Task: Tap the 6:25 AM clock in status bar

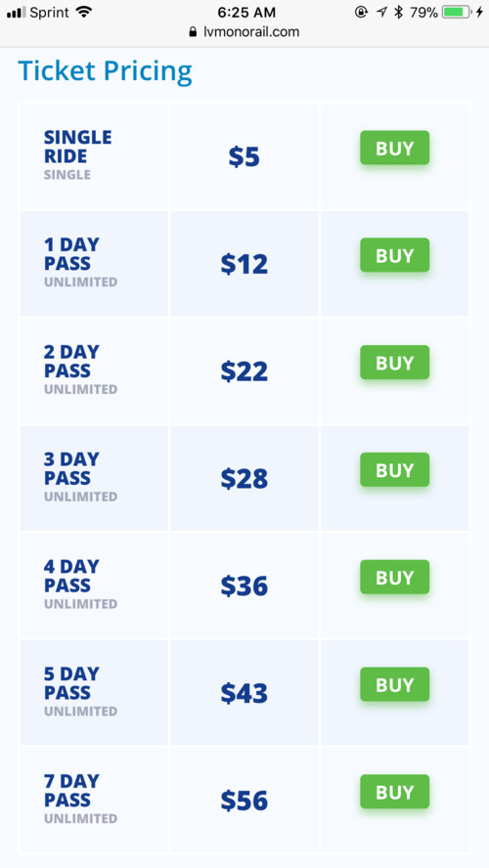Action: 246,12
